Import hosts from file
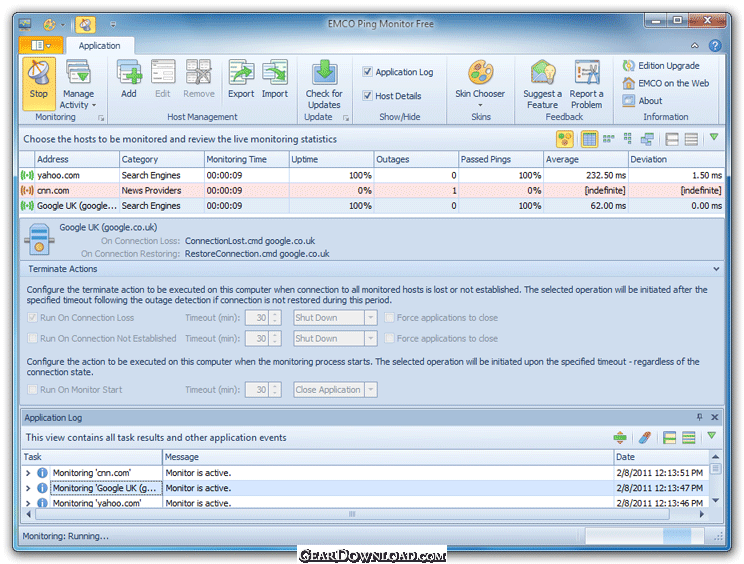Screen dimensions: 744x564 tap(275, 79)
